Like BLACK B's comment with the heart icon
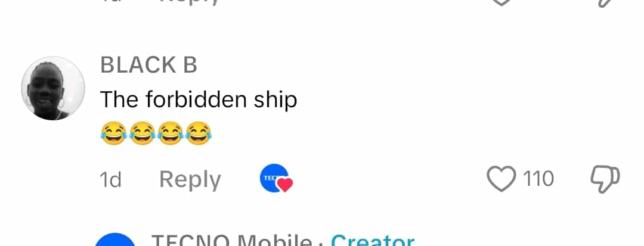 pos(501,179)
